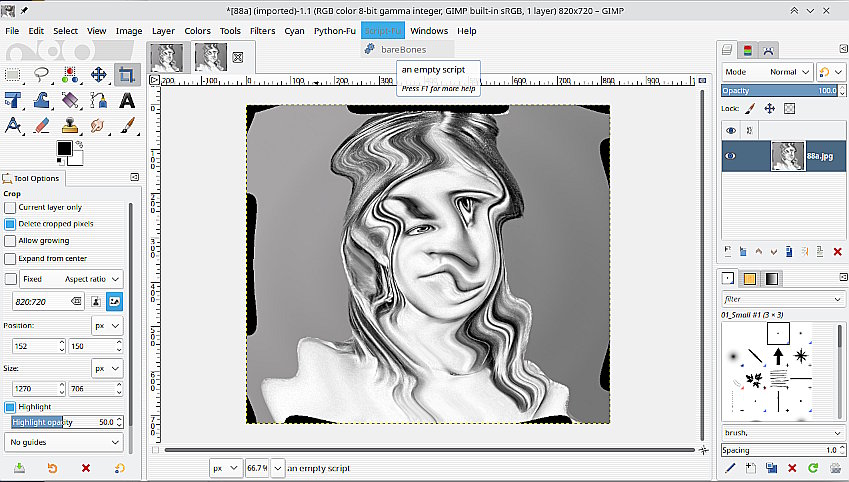Delete the layer with red X icon
The image size is (849, 482).
pos(837,252)
